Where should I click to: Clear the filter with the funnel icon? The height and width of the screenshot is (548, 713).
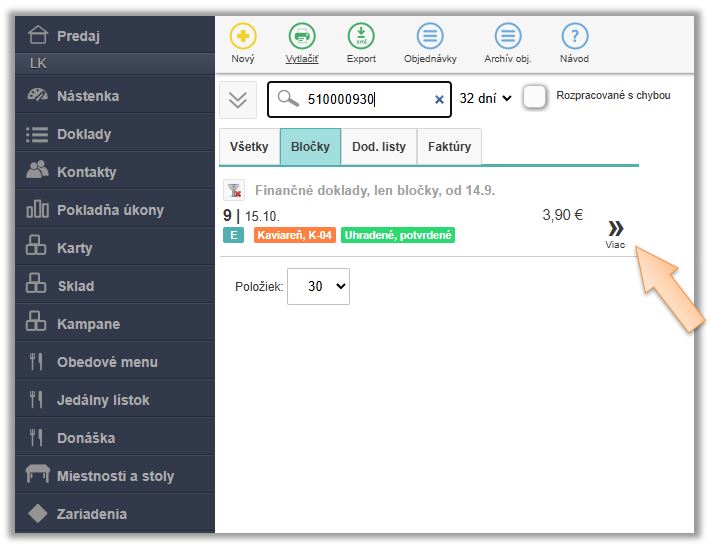(234, 190)
